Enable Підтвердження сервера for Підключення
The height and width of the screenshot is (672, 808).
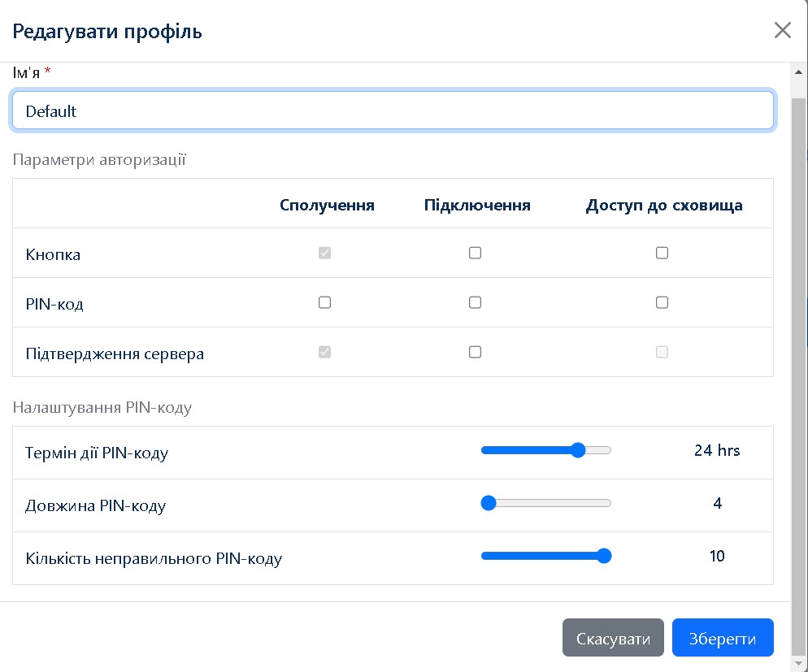476,353
